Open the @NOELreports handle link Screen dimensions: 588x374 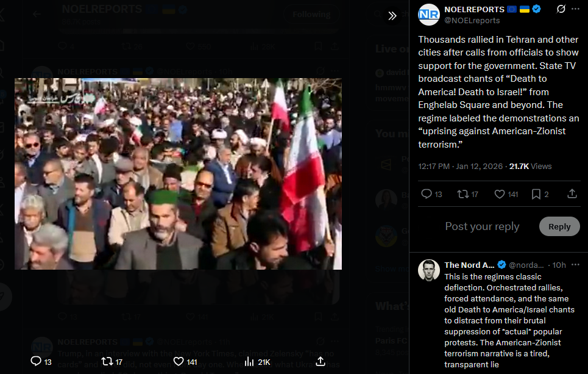[x=472, y=21]
